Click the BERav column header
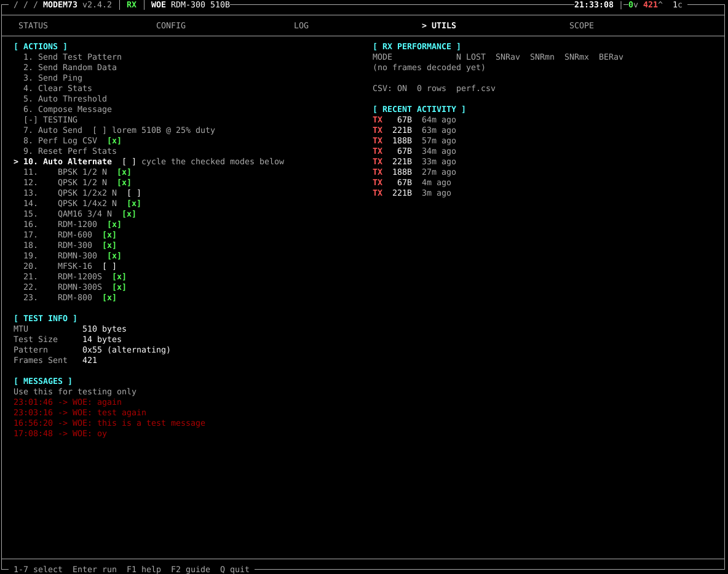728x574 pixels. pyautogui.click(x=611, y=57)
